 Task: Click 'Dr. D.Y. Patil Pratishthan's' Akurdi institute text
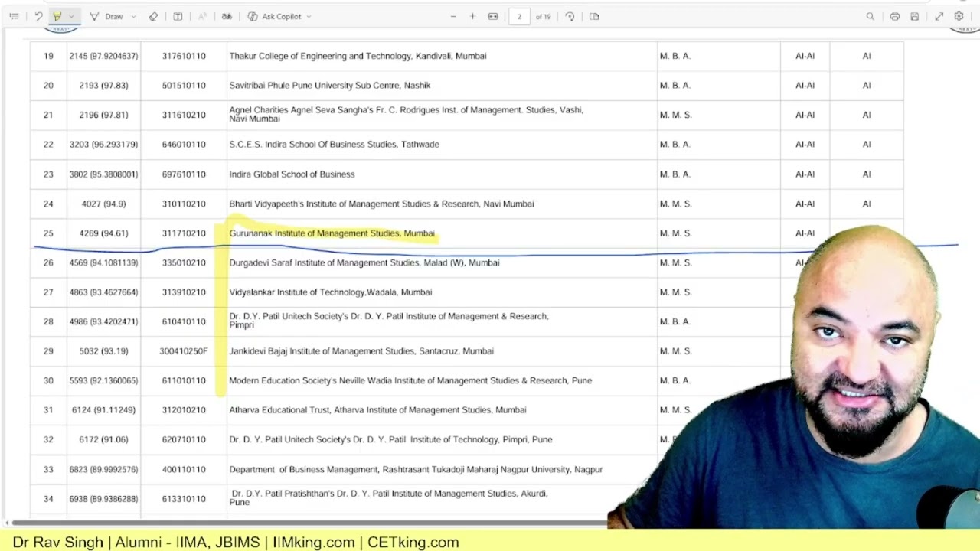pyautogui.click(x=388, y=498)
